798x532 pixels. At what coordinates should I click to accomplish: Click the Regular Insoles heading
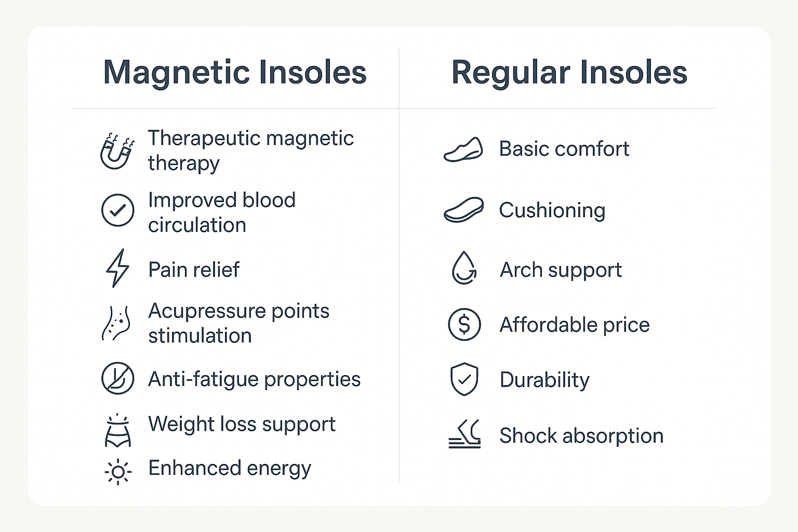point(569,72)
